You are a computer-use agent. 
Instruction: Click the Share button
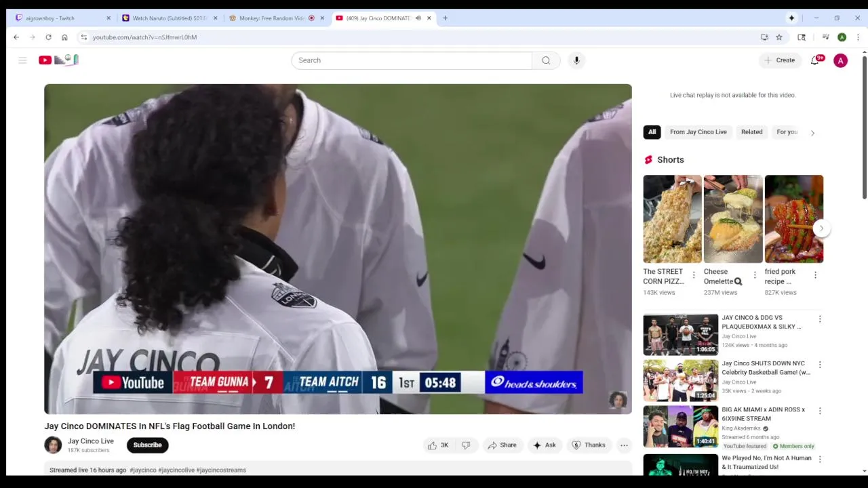tap(502, 445)
